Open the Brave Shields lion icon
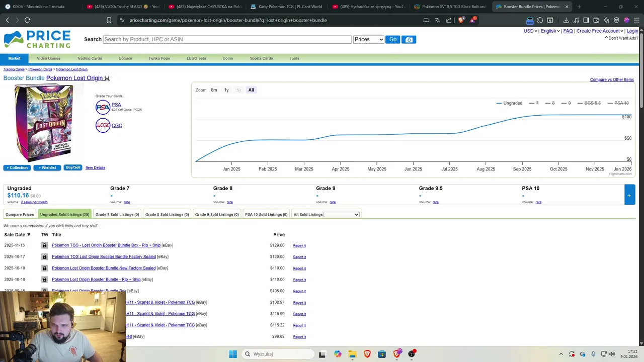644x362 pixels. coord(461,20)
